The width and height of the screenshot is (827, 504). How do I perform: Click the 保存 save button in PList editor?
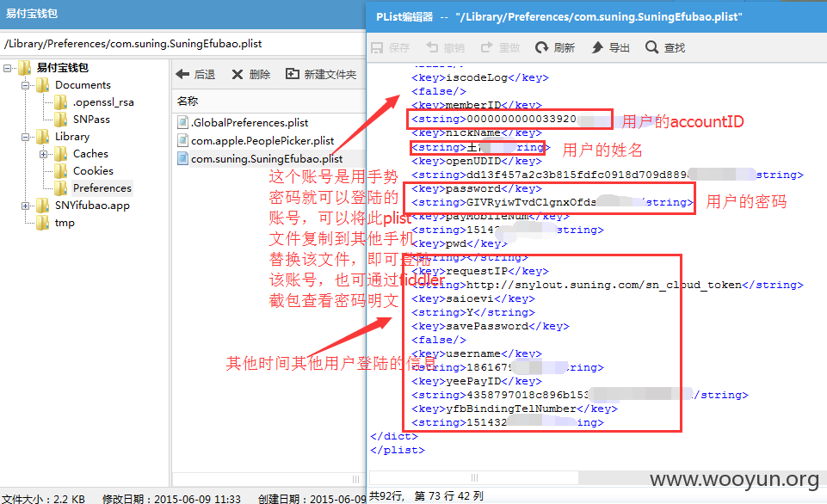pyautogui.click(x=391, y=48)
